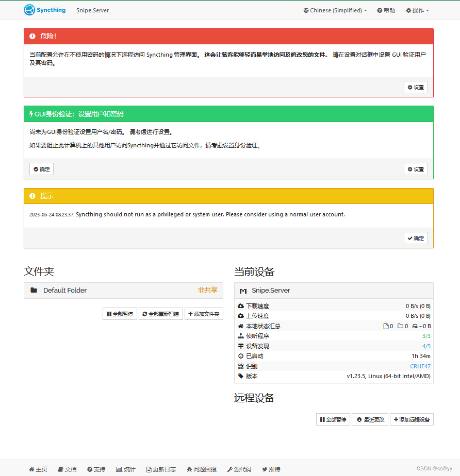Click 添加文件夹 add folder button
The width and height of the screenshot is (460, 476).
204,314
